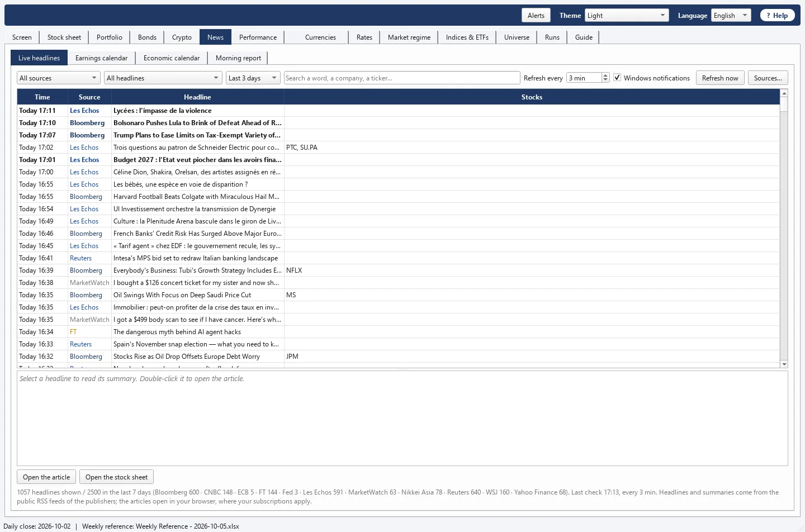
Task: Switch to the Stock sheet tab
Action: tap(64, 37)
